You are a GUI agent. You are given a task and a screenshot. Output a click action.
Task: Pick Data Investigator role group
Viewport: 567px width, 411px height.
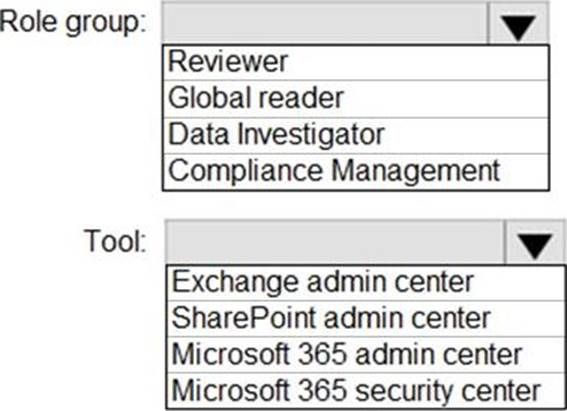point(356,136)
